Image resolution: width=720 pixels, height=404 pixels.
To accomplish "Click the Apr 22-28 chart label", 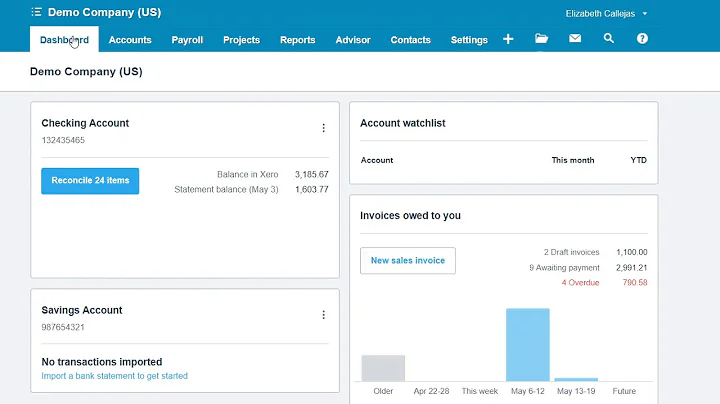I will 431,391.
